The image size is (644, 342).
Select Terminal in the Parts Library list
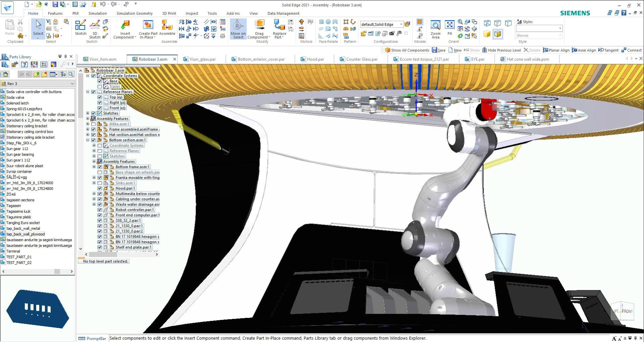pyautogui.click(x=13, y=251)
